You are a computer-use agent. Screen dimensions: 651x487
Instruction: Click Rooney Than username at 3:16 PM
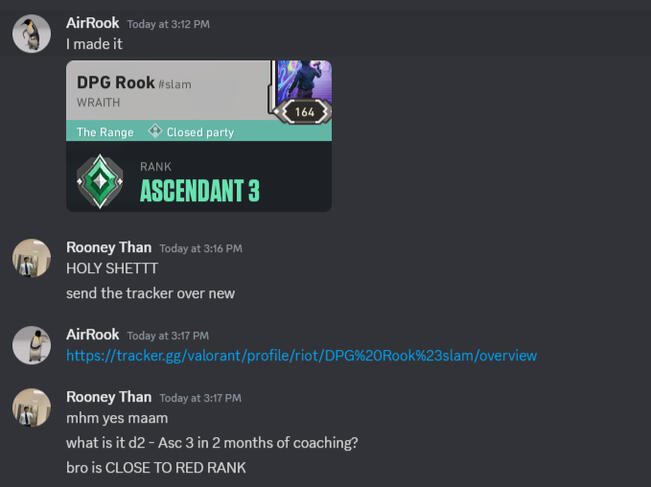coord(109,247)
